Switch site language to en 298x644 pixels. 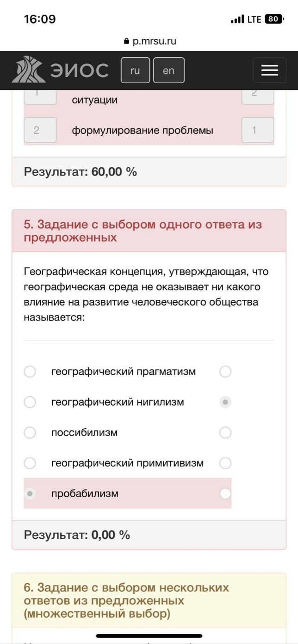pyautogui.click(x=168, y=70)
